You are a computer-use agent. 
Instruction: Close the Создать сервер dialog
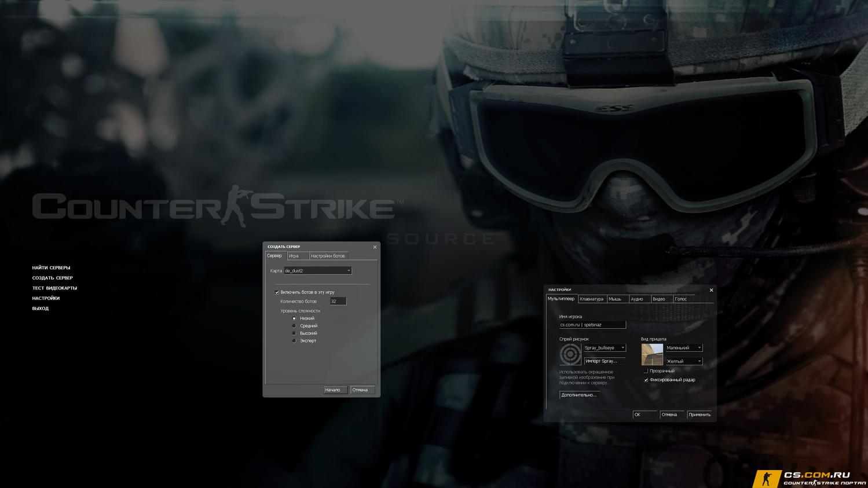tap(375, 247)
